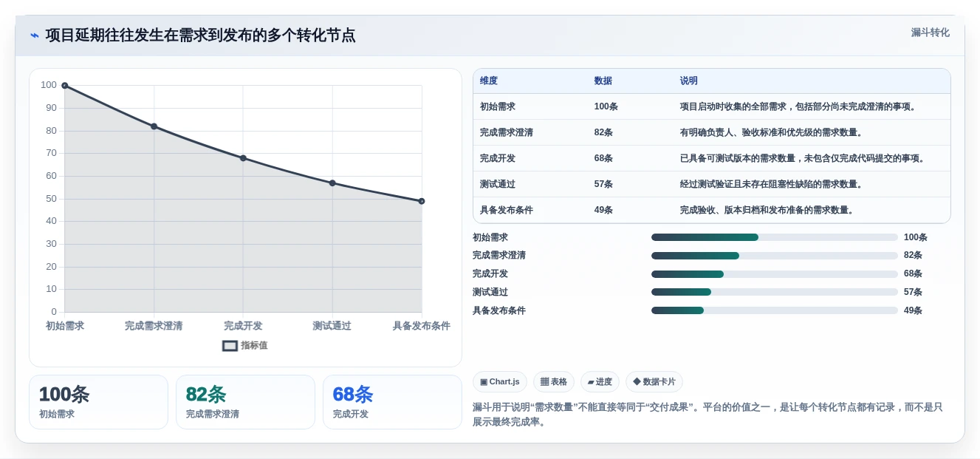Click the description starting 已具备可测试版本

coord(803,158)
